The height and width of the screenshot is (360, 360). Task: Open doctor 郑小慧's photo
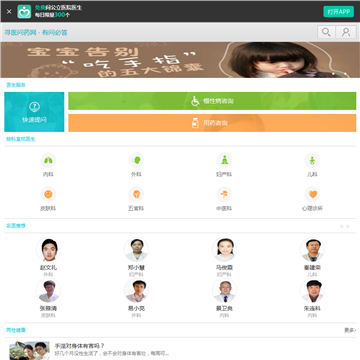136,250
